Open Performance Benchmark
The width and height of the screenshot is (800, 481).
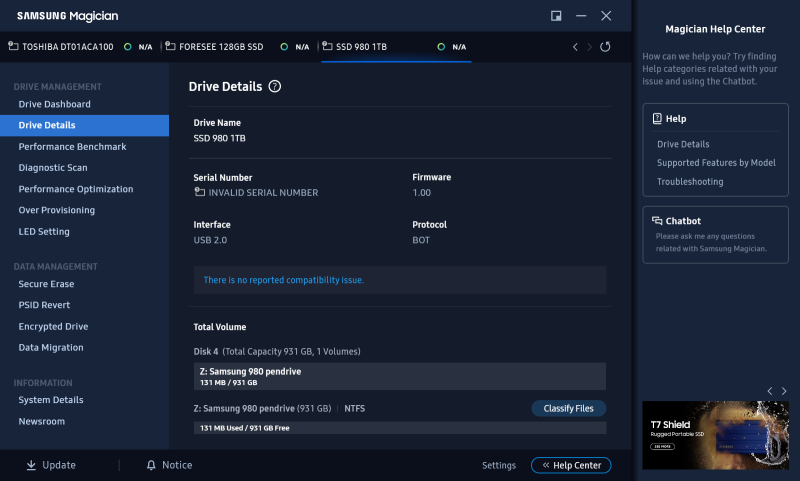72,147
